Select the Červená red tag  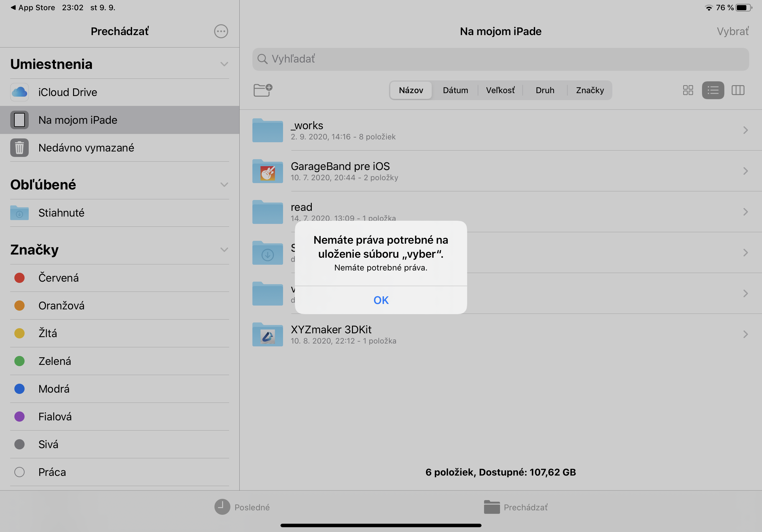pos(58,277)
